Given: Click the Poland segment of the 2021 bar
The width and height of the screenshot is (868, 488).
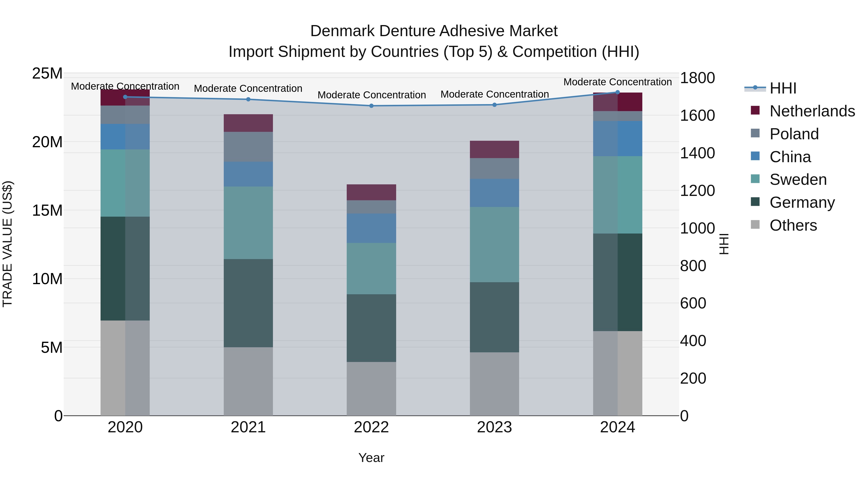Looking at the screenshot, I should pyautogui.click(x=248, y=147).
